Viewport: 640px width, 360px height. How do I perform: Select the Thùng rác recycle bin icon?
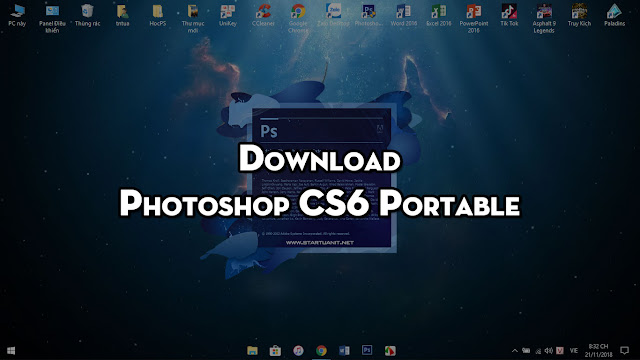[x=87, y=16]
